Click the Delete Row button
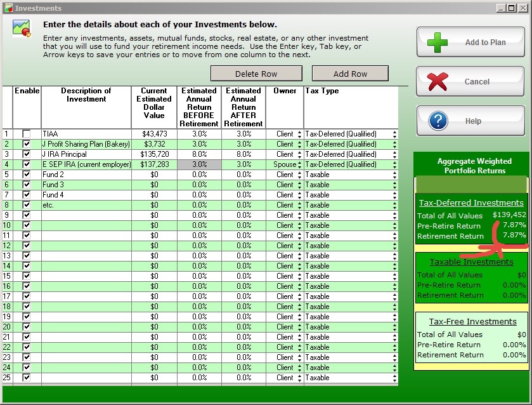 pyautogui.click(x=256, y=74)
